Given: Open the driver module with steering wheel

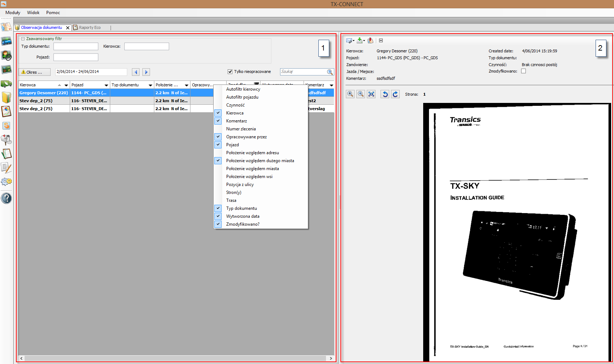Looking at the screenshot, I should coord(6,55).
